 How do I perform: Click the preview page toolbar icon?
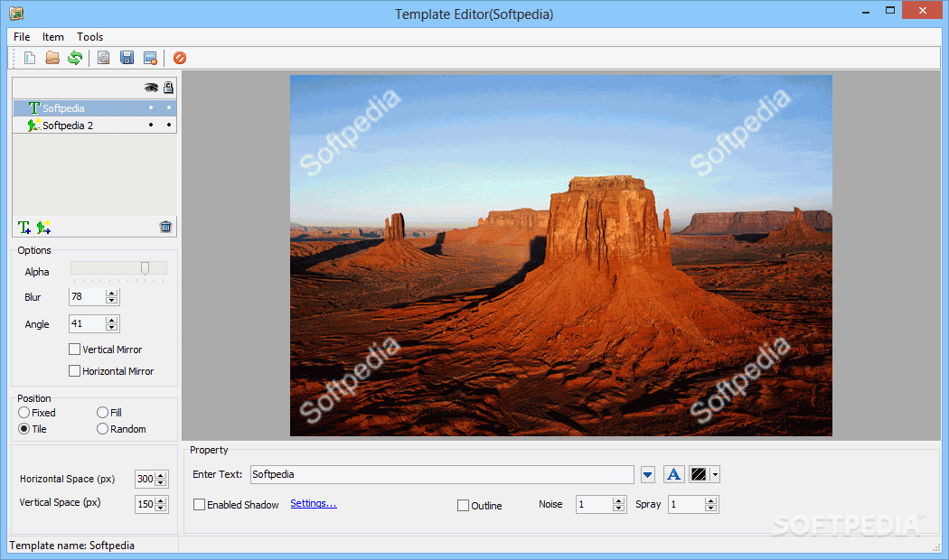pos(104,58)
